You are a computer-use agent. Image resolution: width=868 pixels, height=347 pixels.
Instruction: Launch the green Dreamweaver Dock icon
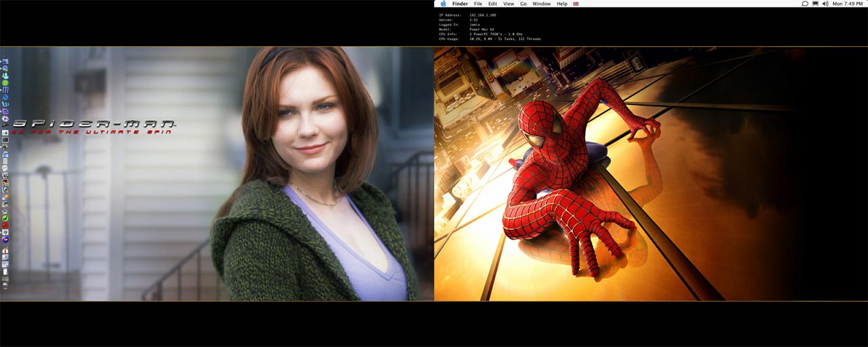pos(5,218)
